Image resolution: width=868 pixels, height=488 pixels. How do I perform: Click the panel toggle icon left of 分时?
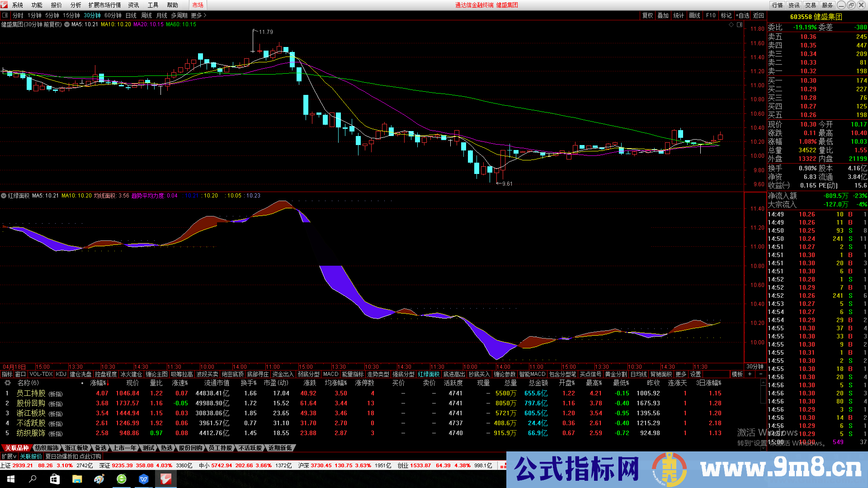(x=5, y=15)
